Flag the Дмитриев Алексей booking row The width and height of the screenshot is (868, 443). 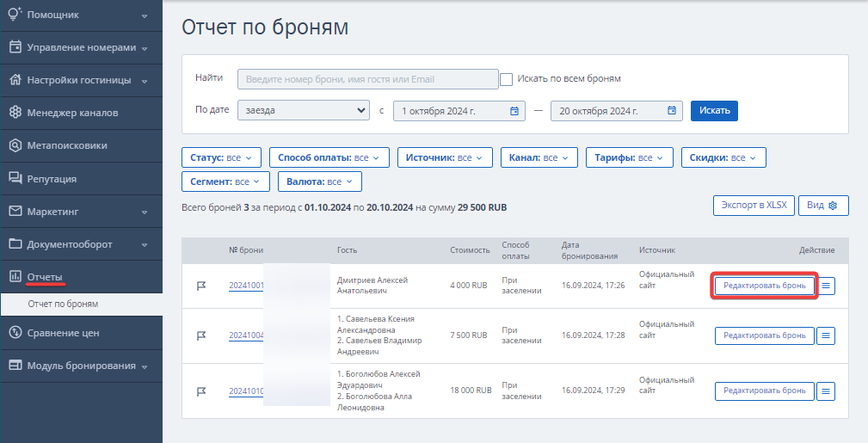pos(201,286)
